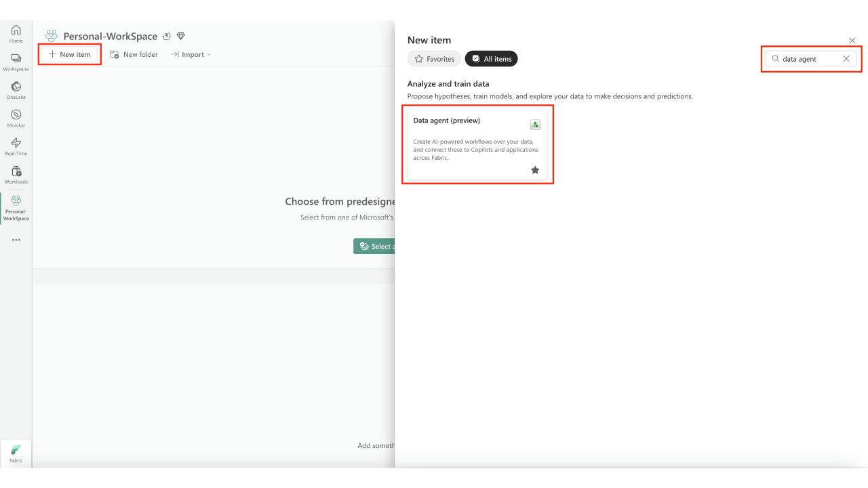Click the green Select button
868x488 pixels.
[374, 246]
